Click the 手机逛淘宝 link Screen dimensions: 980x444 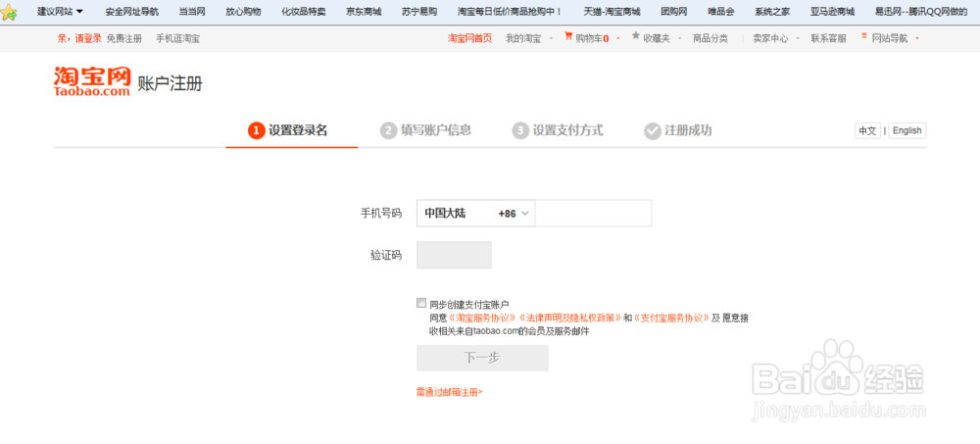[178, 38]
